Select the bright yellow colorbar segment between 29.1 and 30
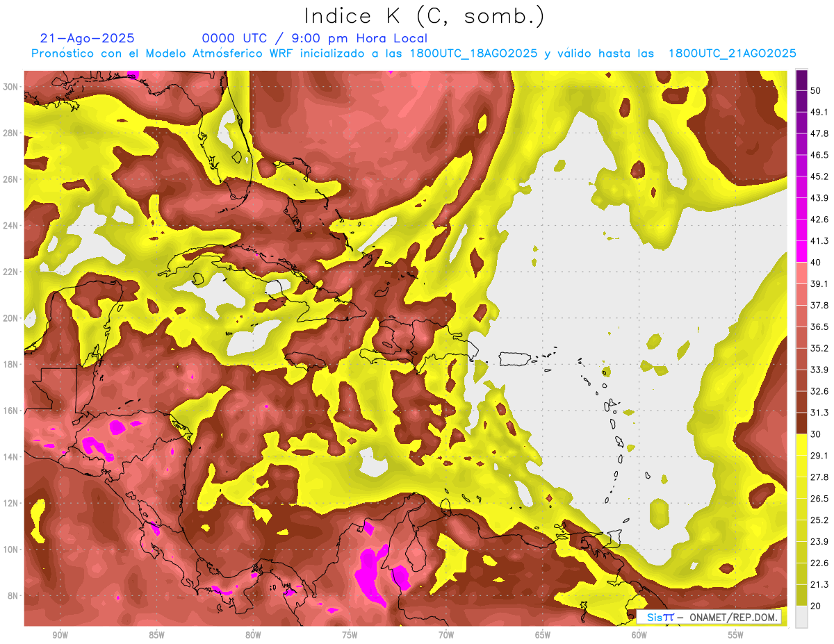Viewport: 834px width, 644px height. pos(801,445)
